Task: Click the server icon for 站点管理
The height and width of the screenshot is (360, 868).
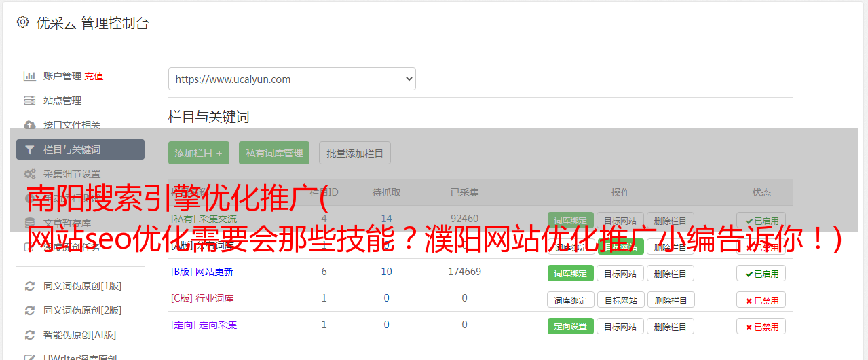Action: [x=29, y=101]
